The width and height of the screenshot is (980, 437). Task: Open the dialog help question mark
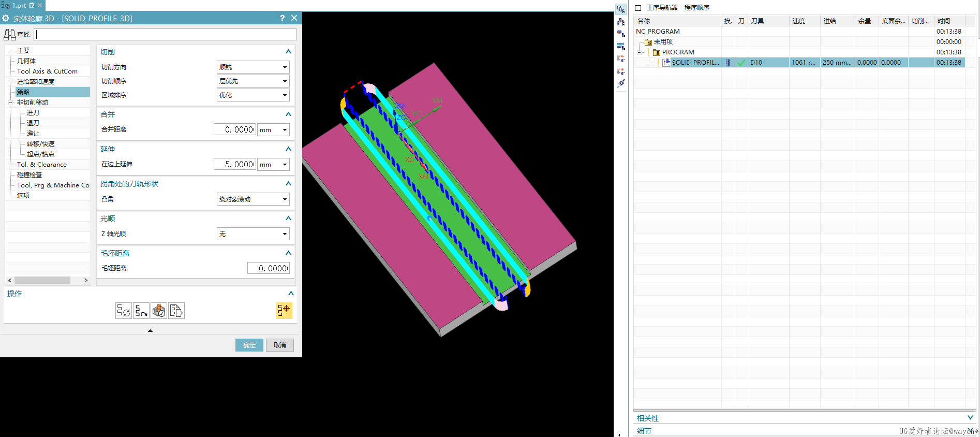[282, 18]
